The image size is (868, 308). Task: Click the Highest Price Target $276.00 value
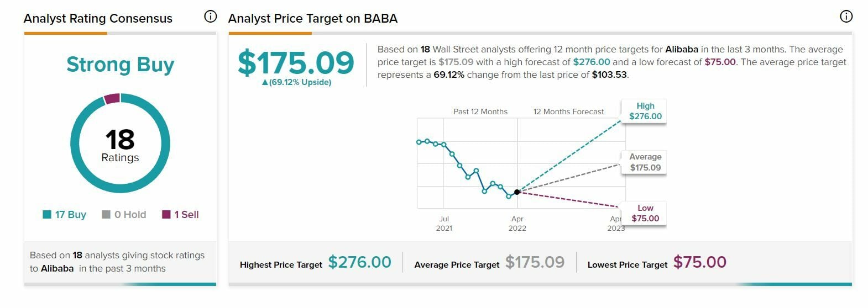pos(359,262)
